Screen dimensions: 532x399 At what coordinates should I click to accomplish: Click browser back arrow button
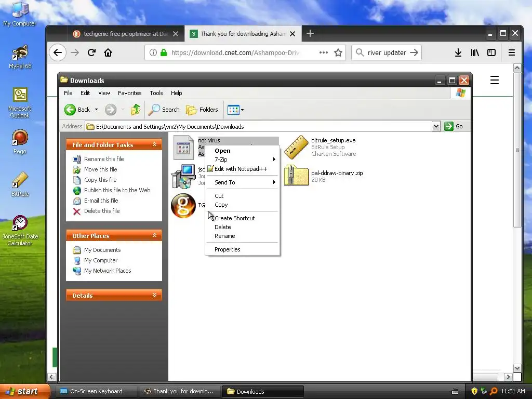[x=58, y=52]
